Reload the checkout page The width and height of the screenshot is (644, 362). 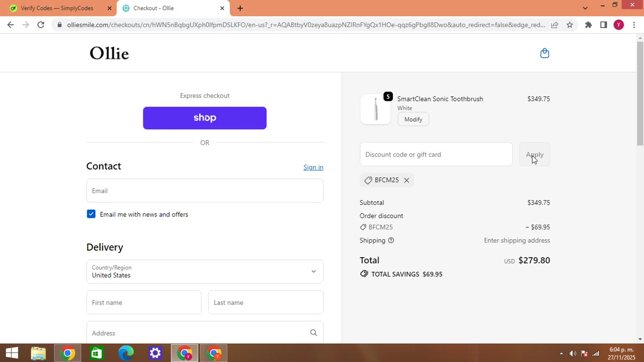[x=41, y=25]
